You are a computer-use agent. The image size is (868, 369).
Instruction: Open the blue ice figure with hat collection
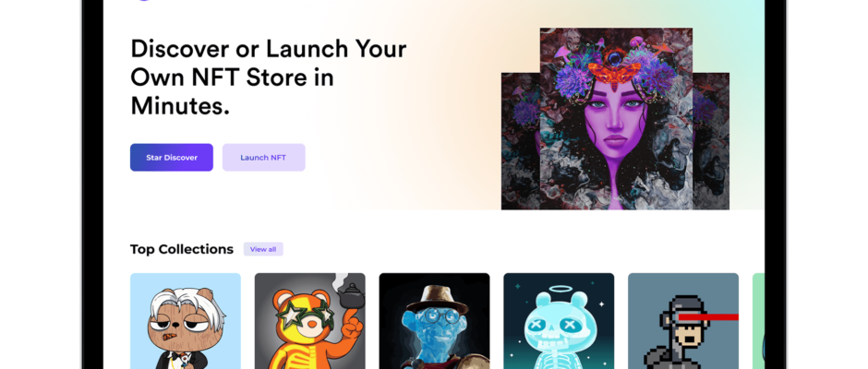click(435, 321)
